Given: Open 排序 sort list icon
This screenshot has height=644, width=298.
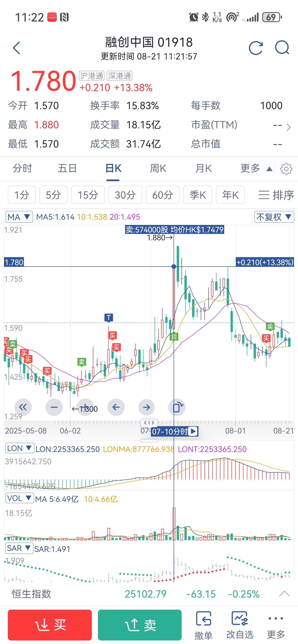Looking at the screenshot, I should (276, 195).
